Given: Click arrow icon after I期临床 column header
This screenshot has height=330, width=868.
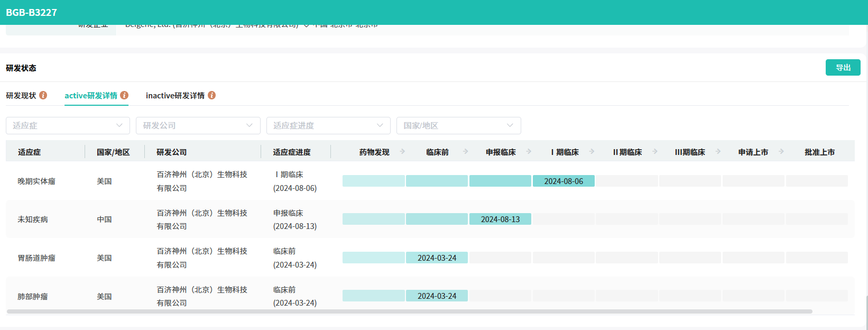Looking at the screenshot, I should pyautogui.click(x=592, y=152).
